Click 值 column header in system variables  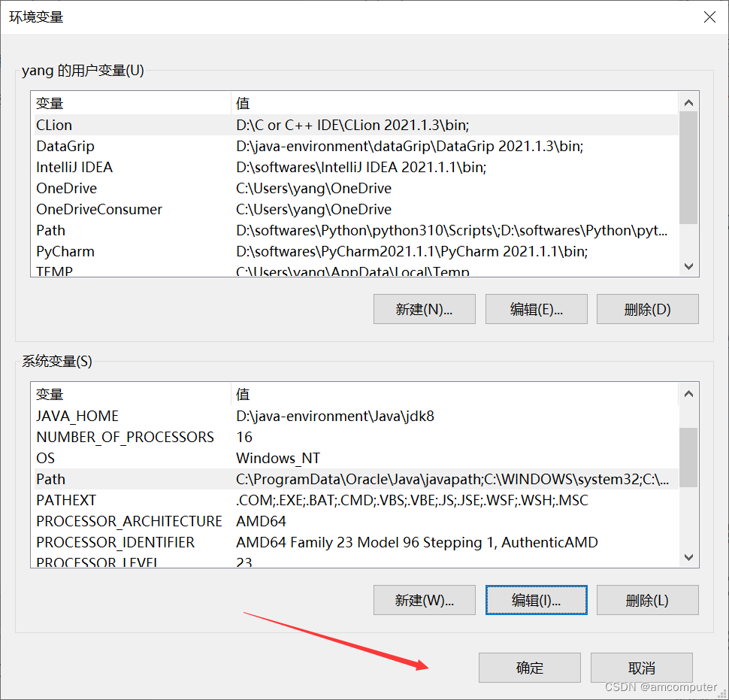(455, 394)
